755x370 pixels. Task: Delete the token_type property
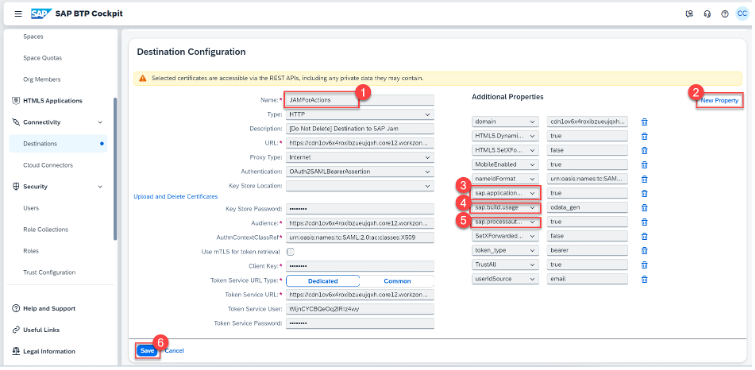(x=644, y=251)
